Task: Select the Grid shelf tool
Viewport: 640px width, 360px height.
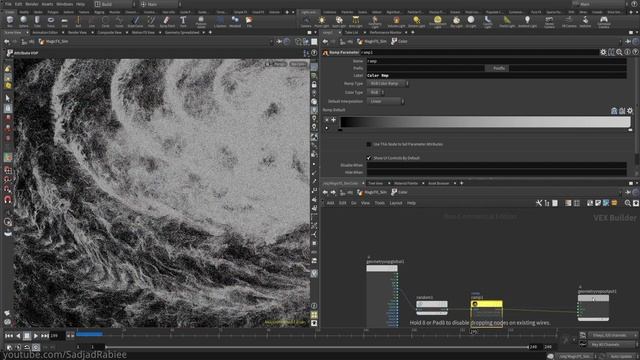Action: [64, 21]
